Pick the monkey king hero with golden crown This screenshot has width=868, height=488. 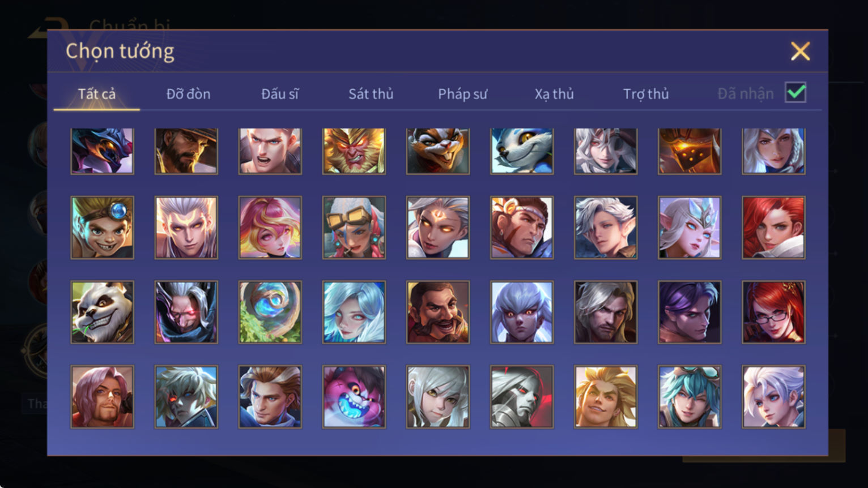(x=354, y=151)
